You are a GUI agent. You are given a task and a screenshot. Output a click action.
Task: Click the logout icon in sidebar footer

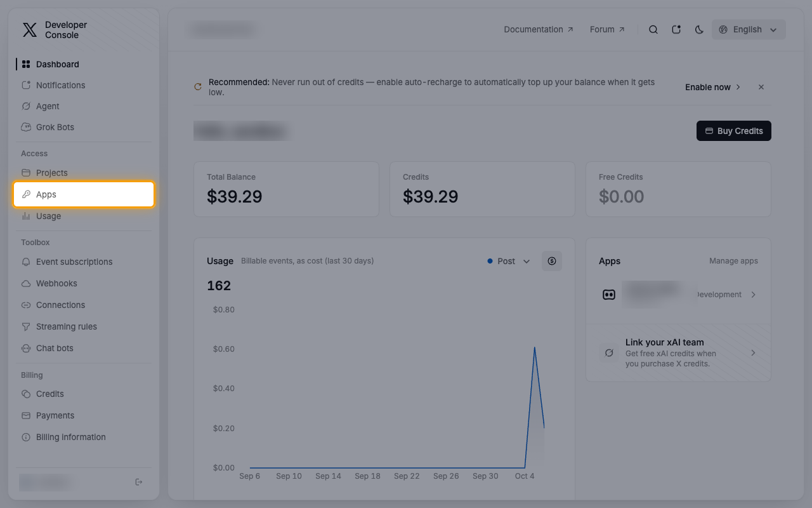pyautogui.click(x=139, y=482)
